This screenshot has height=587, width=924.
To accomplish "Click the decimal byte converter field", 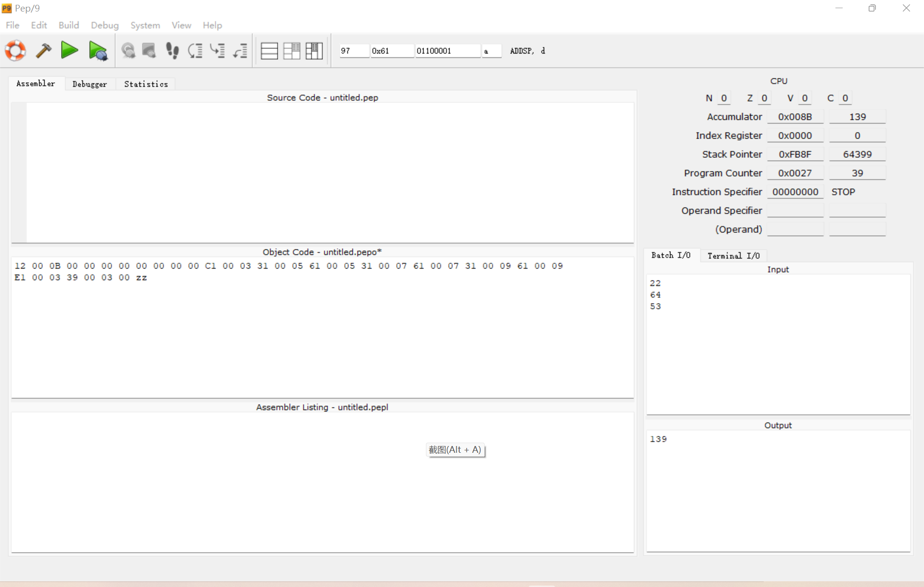I will coord(354,51).
